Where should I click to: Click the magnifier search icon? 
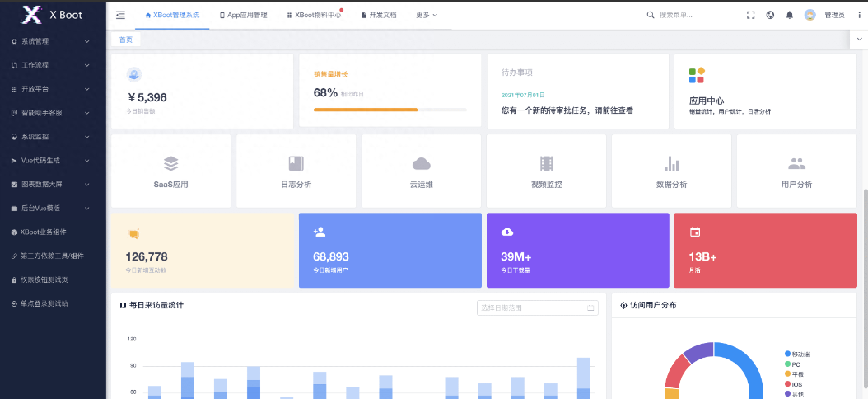click(x=651, y=15)
